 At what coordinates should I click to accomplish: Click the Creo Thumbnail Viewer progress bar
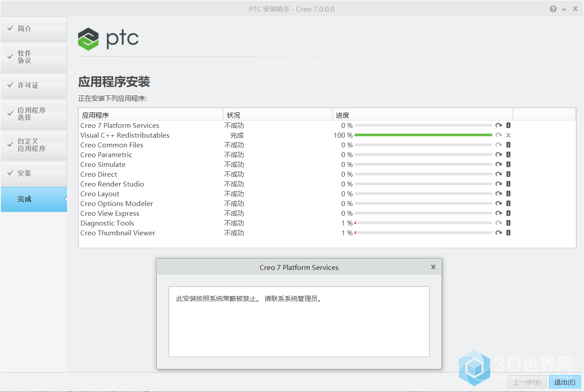coord(423,233)
